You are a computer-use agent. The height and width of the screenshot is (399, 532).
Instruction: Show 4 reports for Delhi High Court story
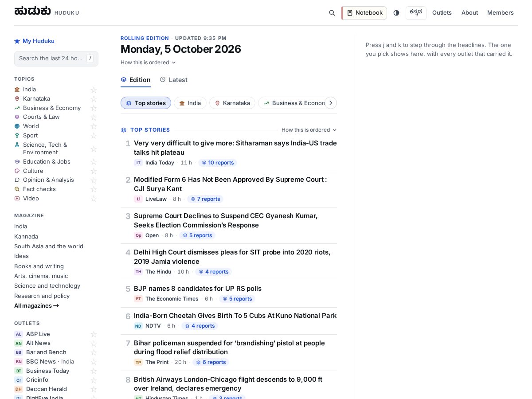click(213, 272)
